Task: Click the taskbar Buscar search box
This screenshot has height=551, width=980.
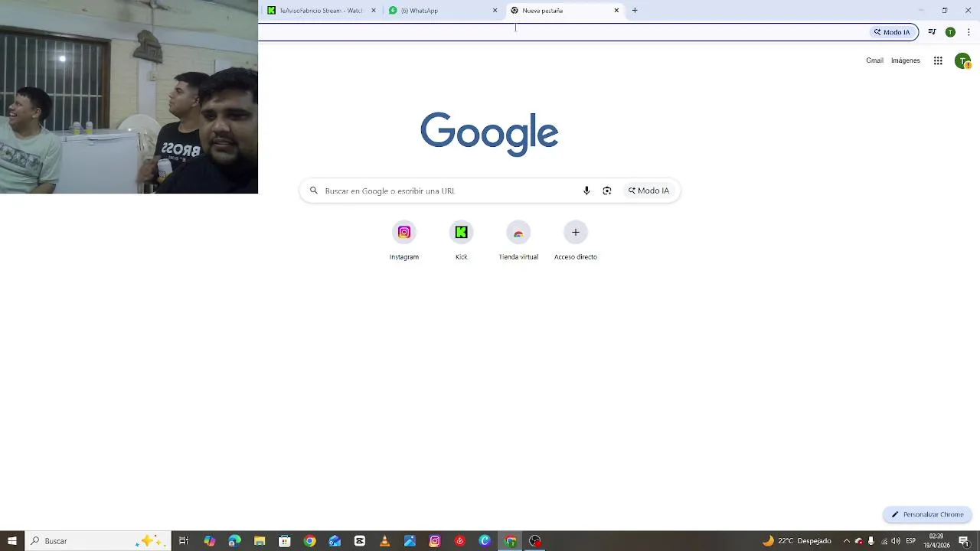Action: coord(97,541)
